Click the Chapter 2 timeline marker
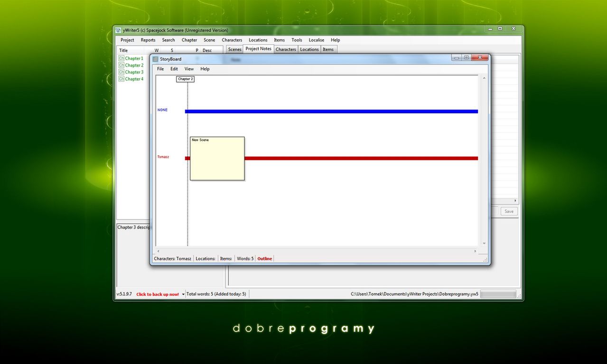This screenshot has height=364, width=607. click(185, 79)
